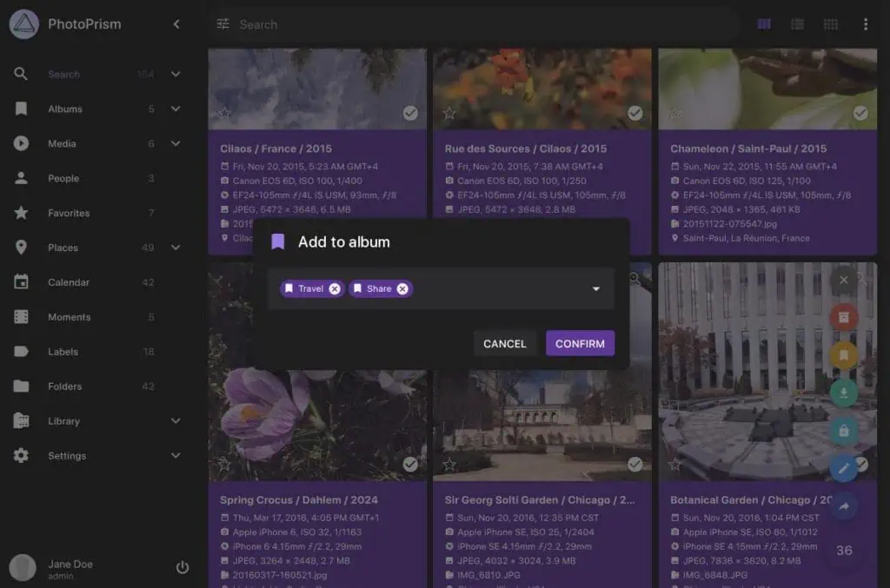Remove the Travel album chip
The height and width of the screenshot is (588, 890).
click(x=335, y=289)
